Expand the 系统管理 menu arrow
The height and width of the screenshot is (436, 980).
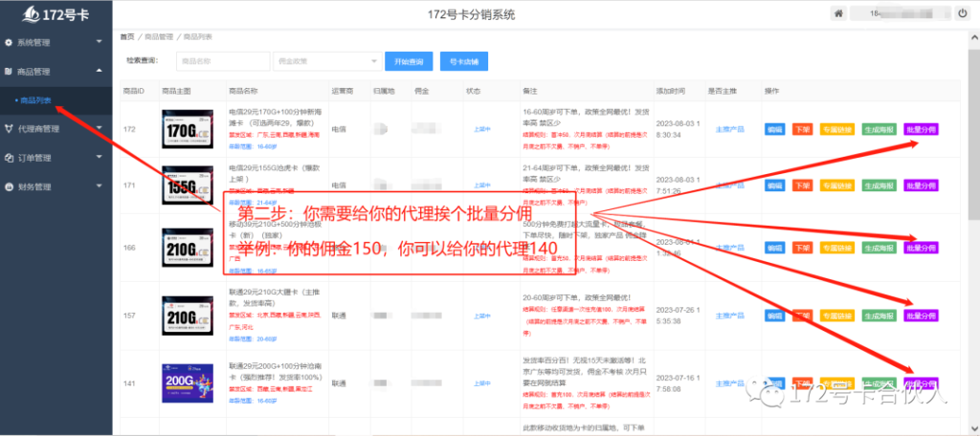click(99, 42)
